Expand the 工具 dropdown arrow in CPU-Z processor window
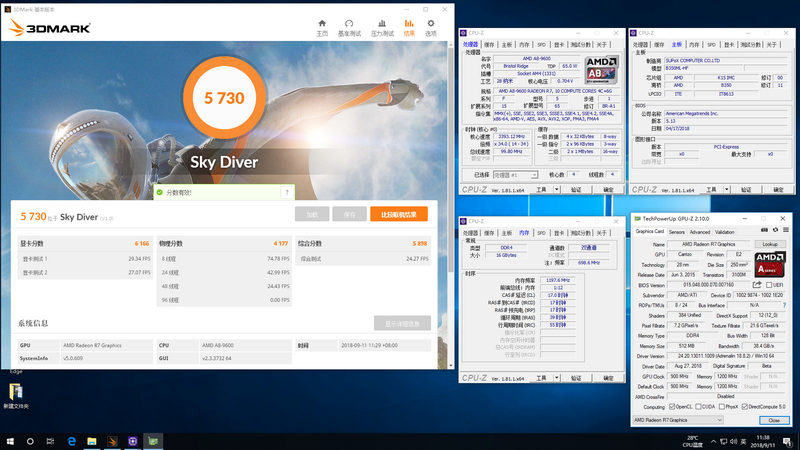This screenshot has width=800, height=450. pos(557,189)
